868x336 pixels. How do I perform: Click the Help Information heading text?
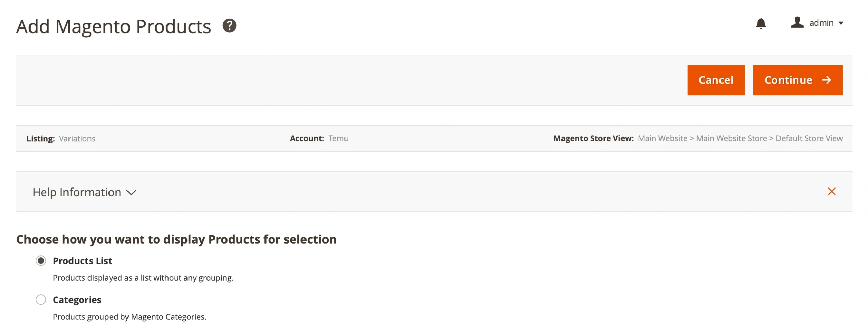click(x=77, y=192)
